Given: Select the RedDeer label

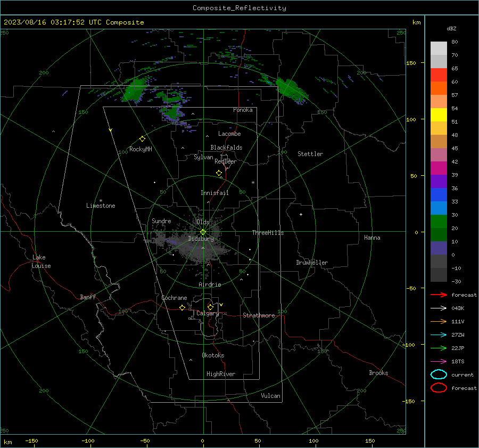Looking at the screenshot, I should (x=226, y=161).
